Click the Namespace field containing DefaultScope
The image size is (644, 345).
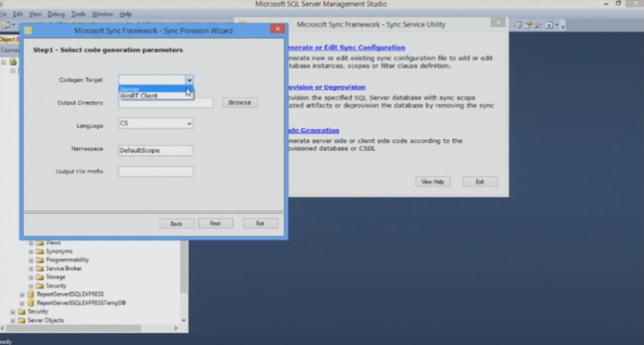click(x=155, y=150)
